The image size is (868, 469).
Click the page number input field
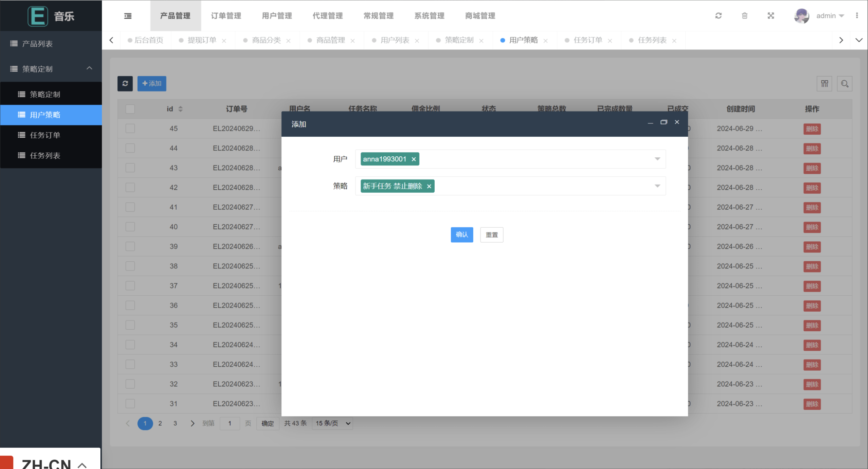coord(230,423)
